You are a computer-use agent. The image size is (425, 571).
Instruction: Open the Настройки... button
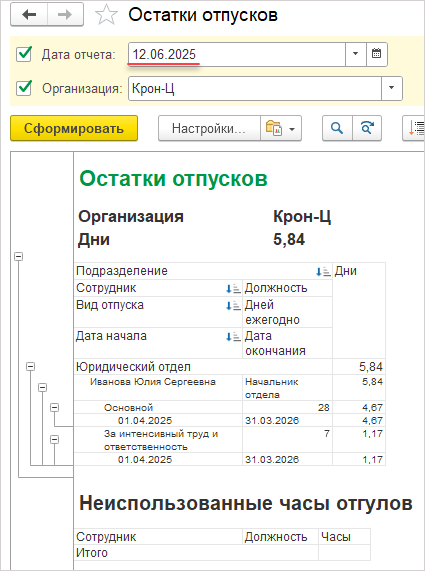coord(209,128)
